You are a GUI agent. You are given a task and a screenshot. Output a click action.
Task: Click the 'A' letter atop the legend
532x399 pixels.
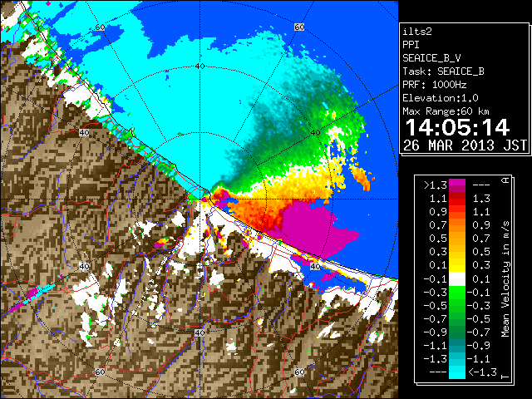point(505,180)
